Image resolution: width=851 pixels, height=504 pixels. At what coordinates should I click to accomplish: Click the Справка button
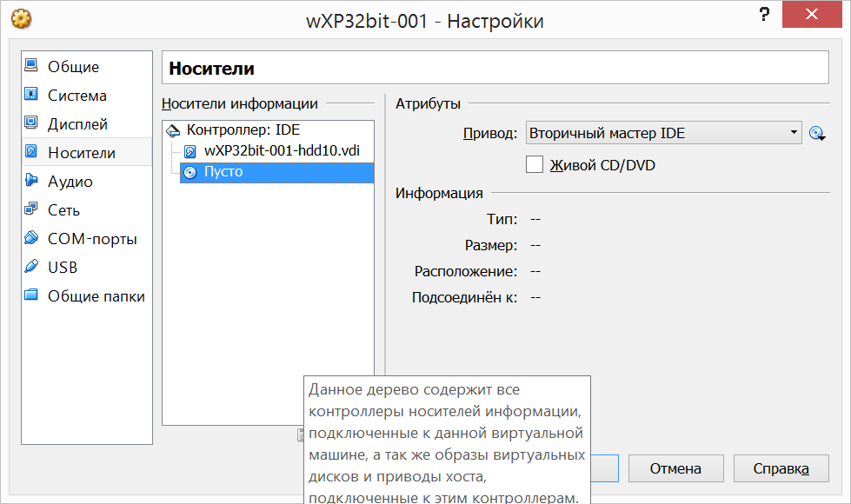(781, 468)
